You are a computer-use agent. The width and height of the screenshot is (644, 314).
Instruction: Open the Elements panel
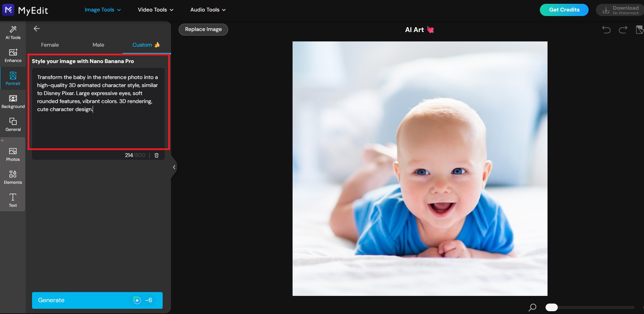click(13, 178)
